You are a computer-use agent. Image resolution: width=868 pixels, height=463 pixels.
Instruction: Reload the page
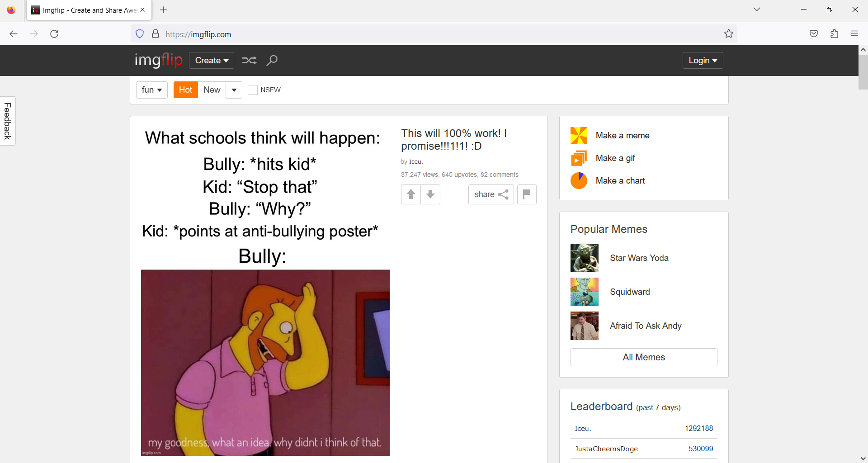coord(54,34)
